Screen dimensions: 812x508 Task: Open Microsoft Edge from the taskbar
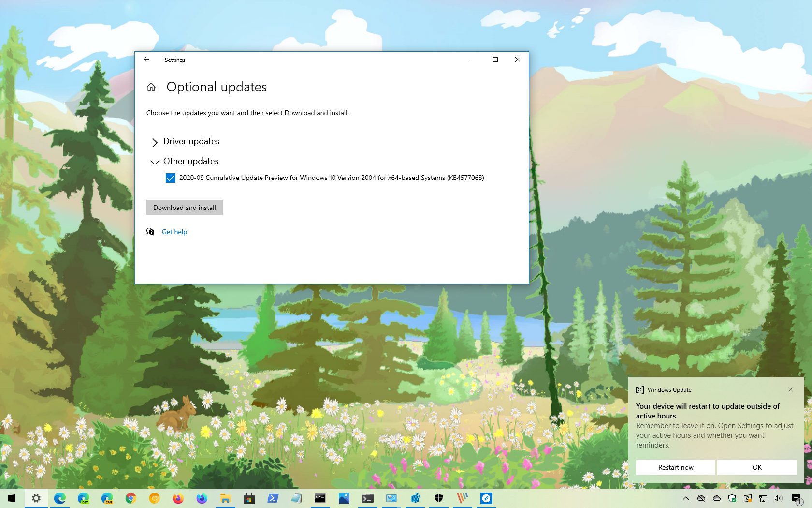pyautogui.click(x=59, y=498)
